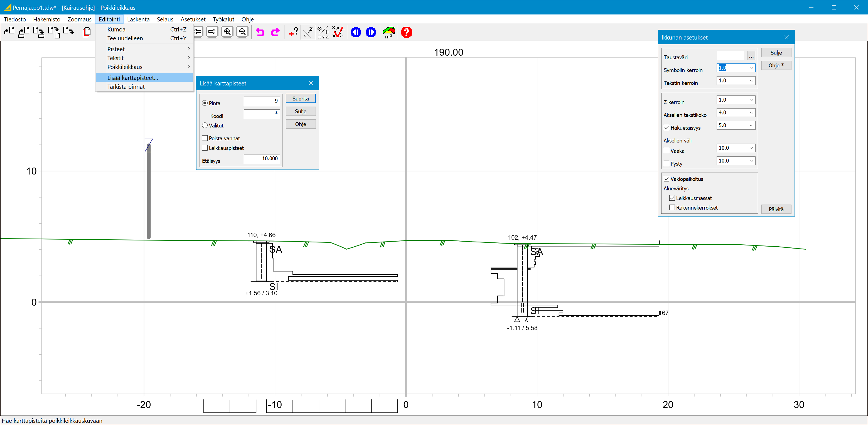
Task: Click the Päivitä button
Action: click(x=776, y=209)
